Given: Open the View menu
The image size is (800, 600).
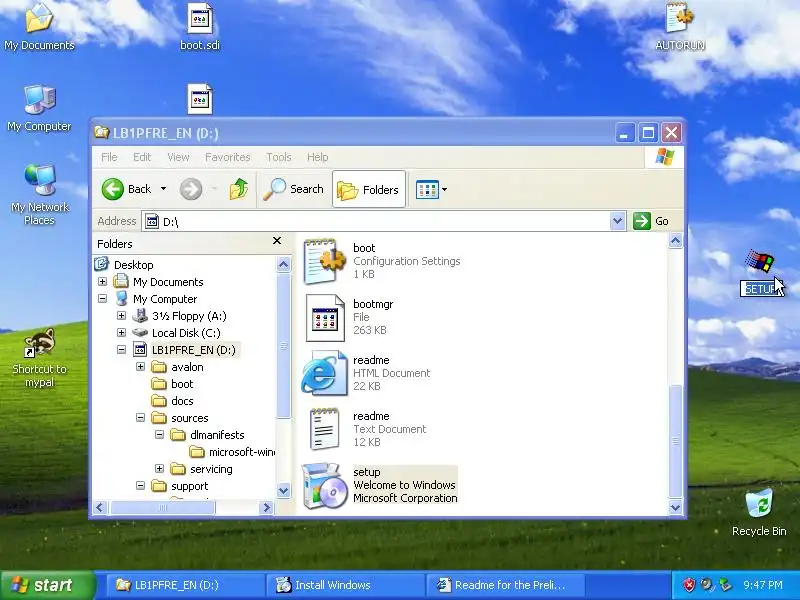Looking at the screenshot, I should point(178,157).
